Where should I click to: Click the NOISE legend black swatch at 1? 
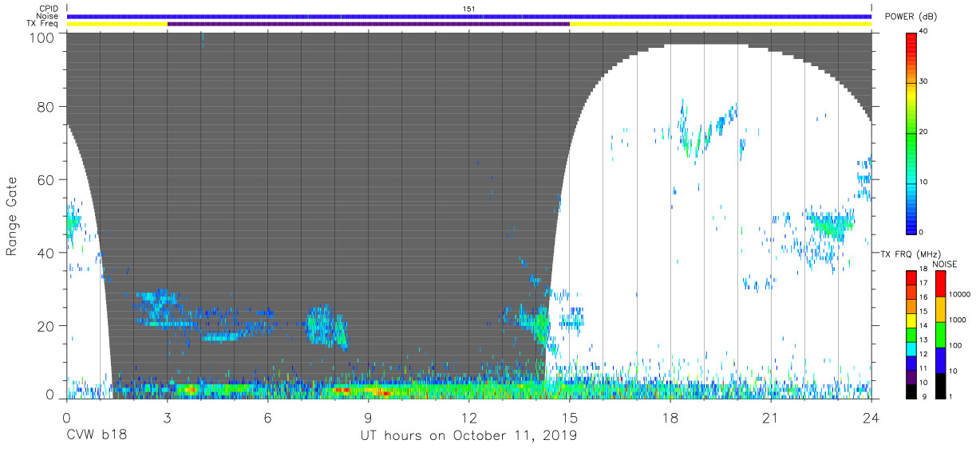[940, 384]
